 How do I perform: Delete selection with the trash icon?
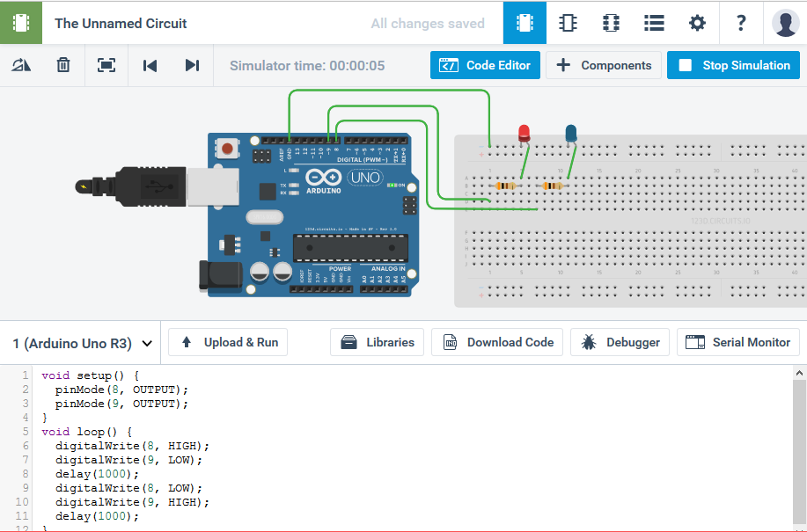[x=63, y=65]
